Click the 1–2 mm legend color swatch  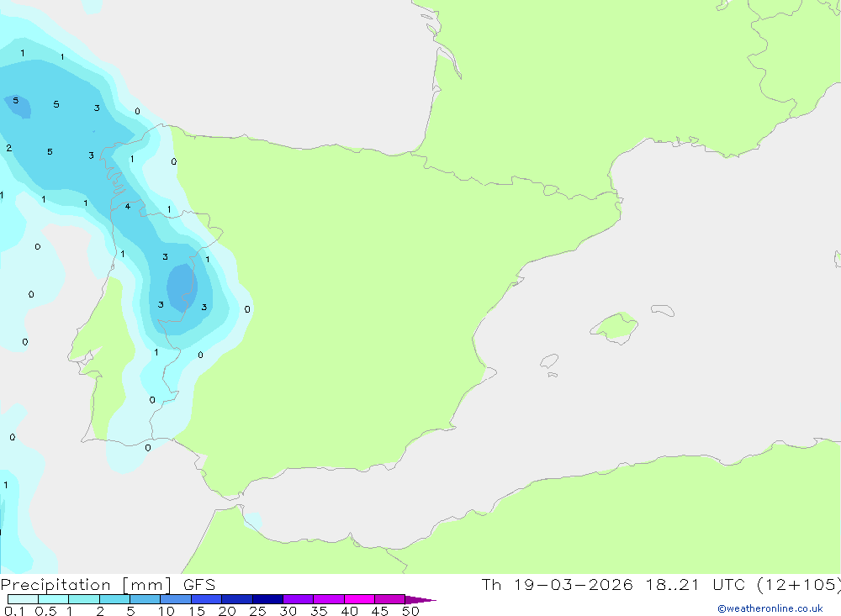pos(83,599)
